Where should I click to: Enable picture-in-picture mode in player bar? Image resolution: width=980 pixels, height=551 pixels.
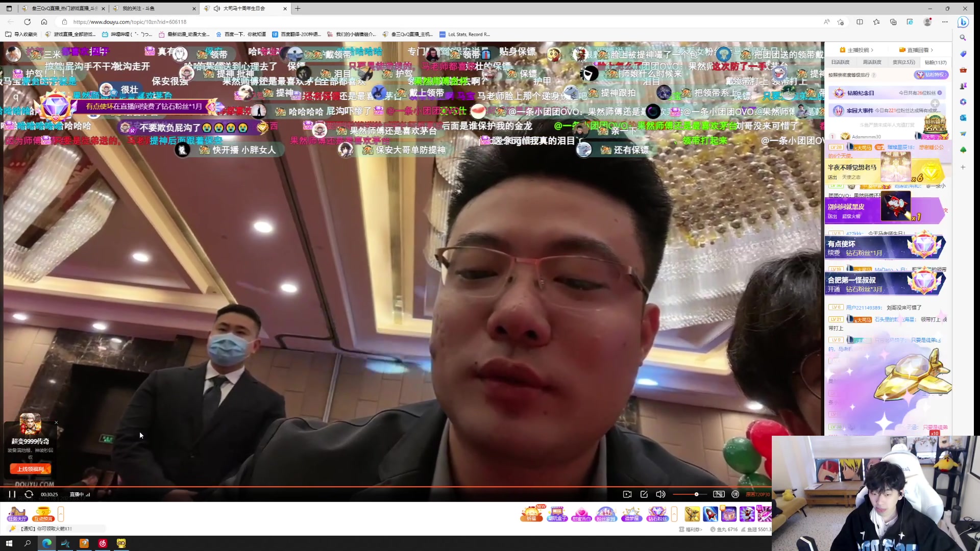click(628, 494)
